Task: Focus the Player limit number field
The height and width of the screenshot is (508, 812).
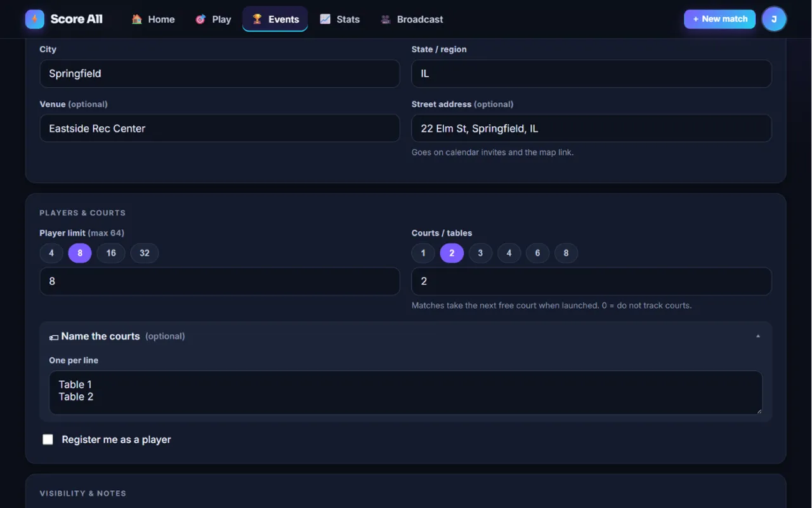Action: (219, 281)
